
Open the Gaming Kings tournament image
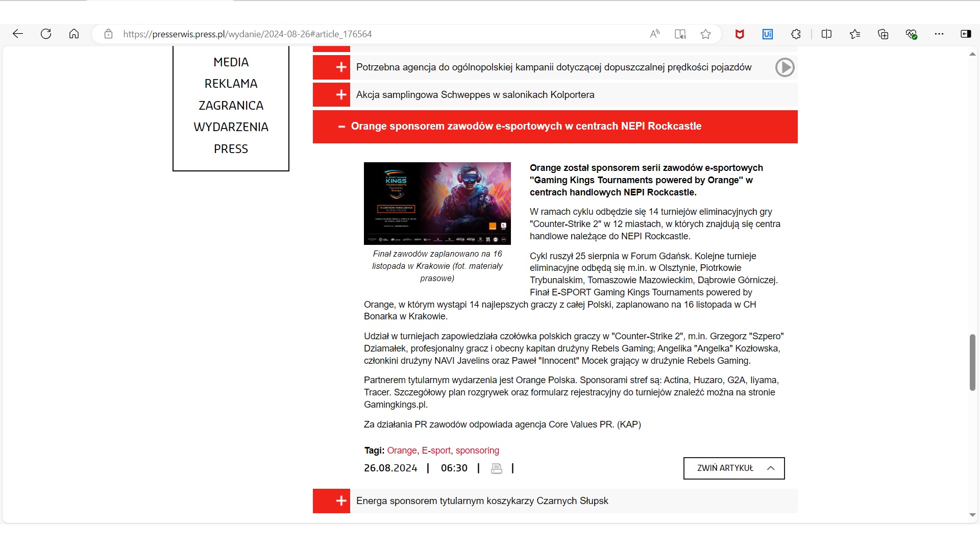pyautogui.click(x=437, y=204)
